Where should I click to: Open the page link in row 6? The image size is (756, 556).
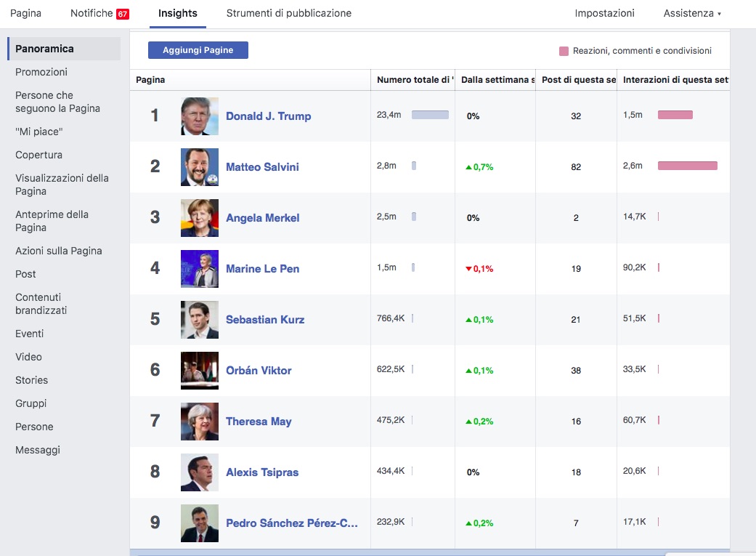click(259, 371)
